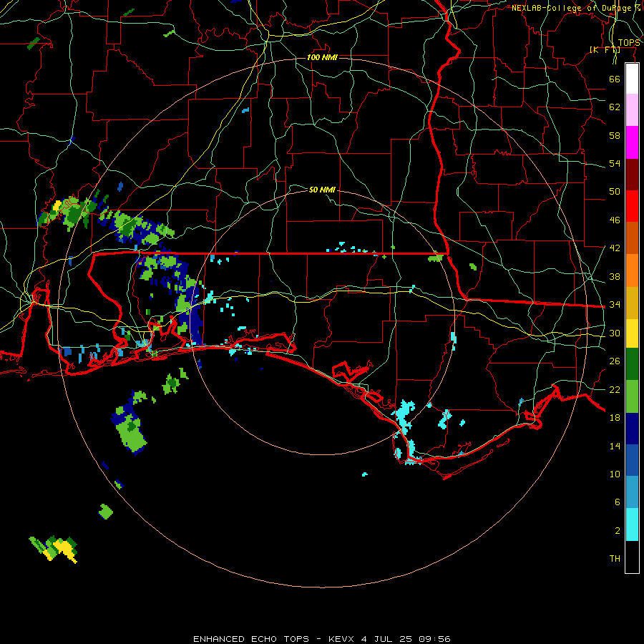Click the ENHANCED ECHO TOPS title text

[x=251, y=639]
